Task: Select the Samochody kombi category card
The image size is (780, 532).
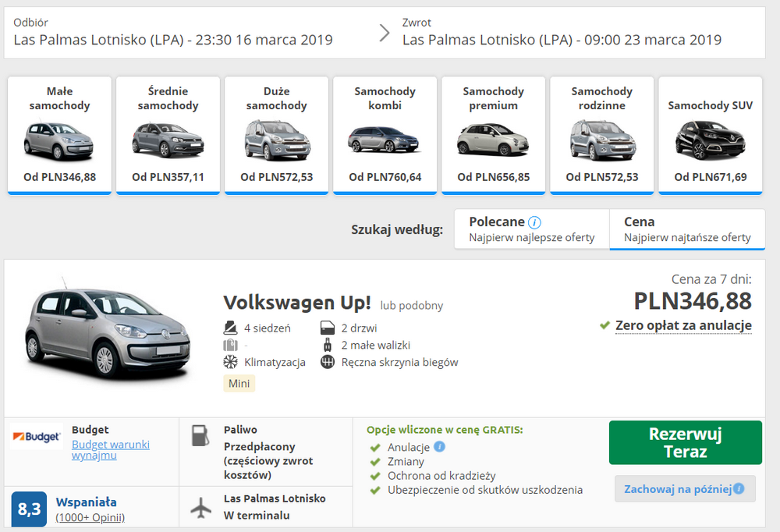Action: pyautogui.click(x=385, y=136)
